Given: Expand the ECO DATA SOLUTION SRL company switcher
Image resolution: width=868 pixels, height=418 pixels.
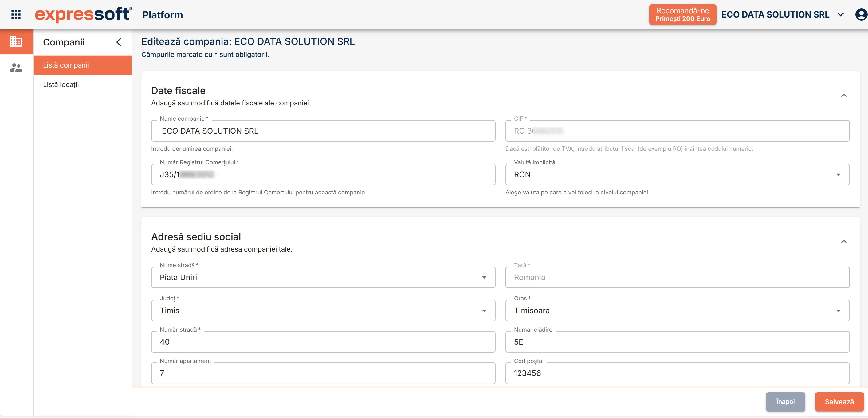Looking at the screenshot, I should (x=782, y=14).
